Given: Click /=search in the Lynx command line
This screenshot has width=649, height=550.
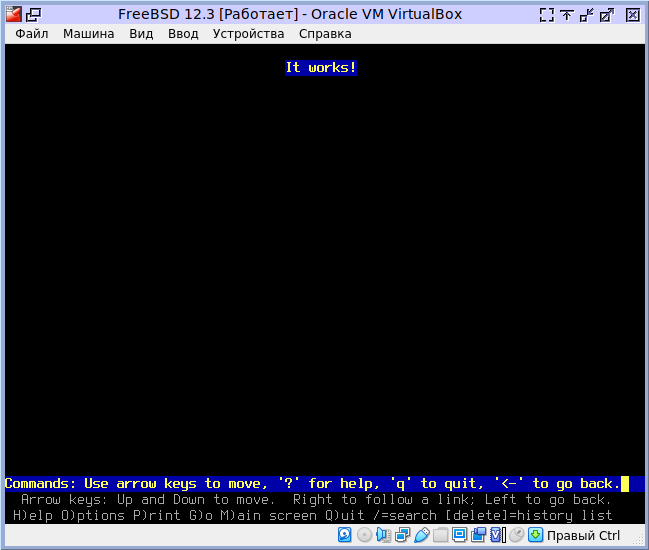Looking at the screenshot, I should tap(405, 515).
